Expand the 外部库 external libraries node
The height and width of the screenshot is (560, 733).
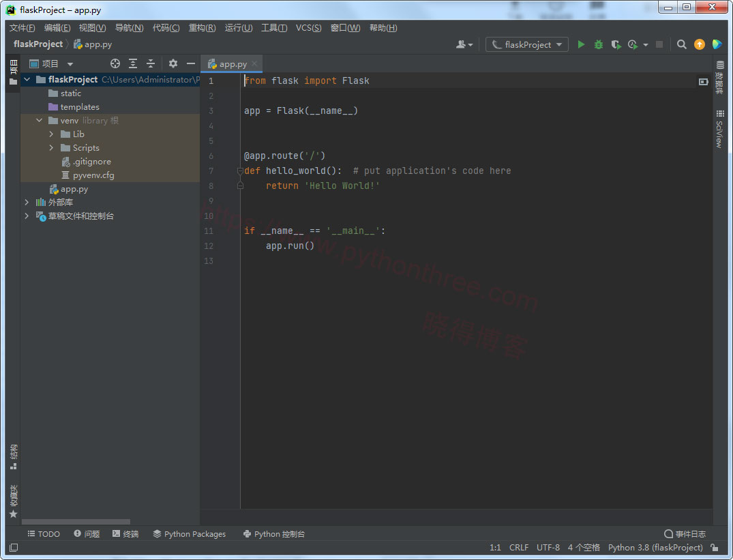coord(26,202)
